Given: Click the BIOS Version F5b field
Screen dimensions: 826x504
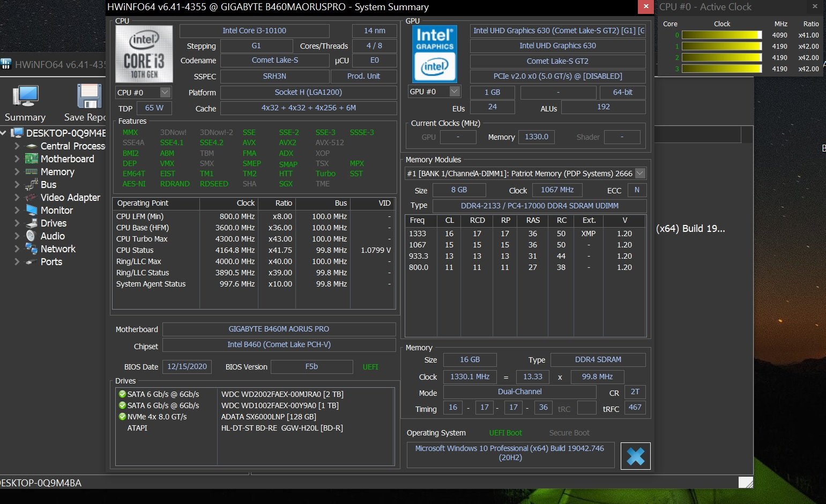Looking at the screenshot, I should point(311,366).
